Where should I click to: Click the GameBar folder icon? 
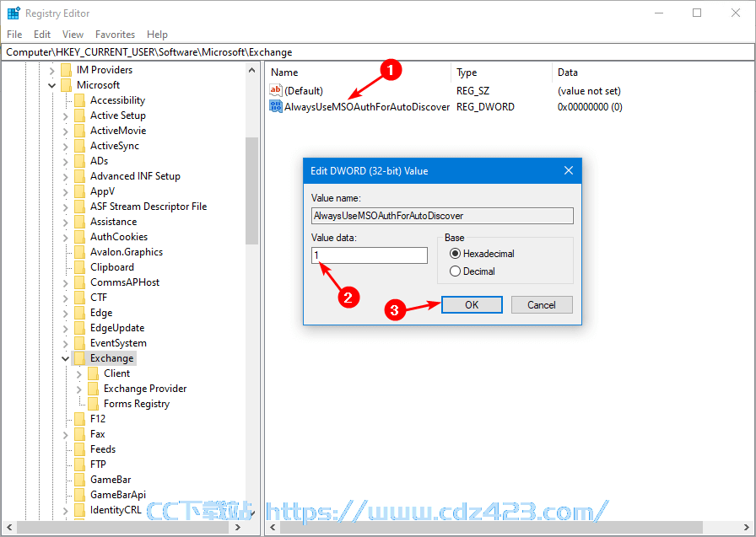(79, 480)
